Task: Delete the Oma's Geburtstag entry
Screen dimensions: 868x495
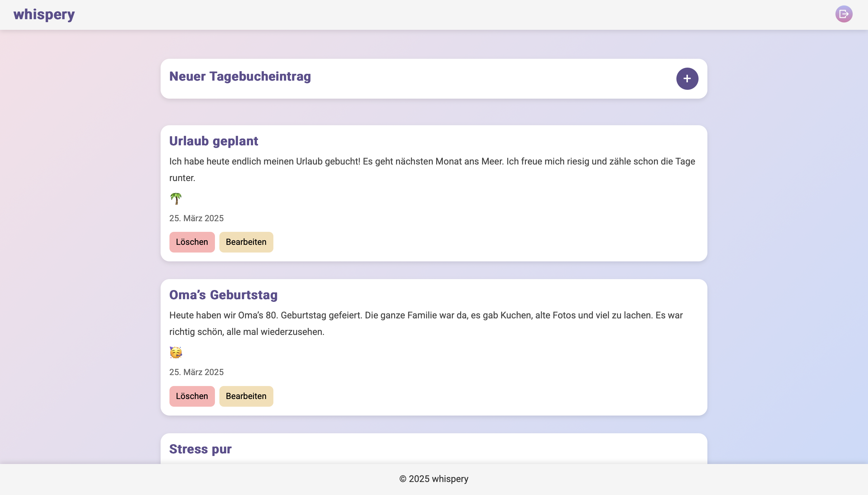Action: tap(192, 396)
